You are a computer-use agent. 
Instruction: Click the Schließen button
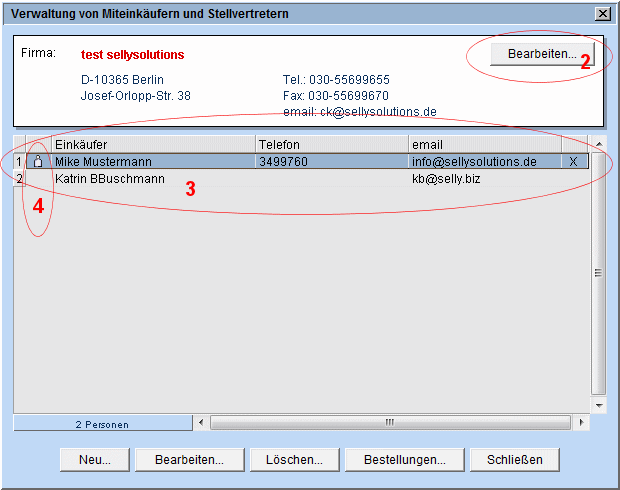click(515, 460)
